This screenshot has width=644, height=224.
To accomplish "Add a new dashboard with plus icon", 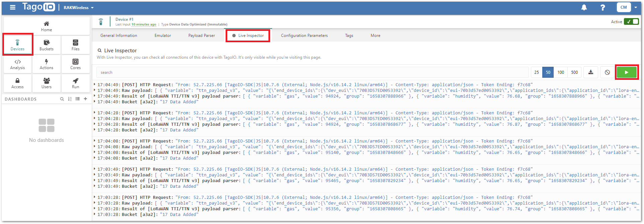I will click(85, 99).
